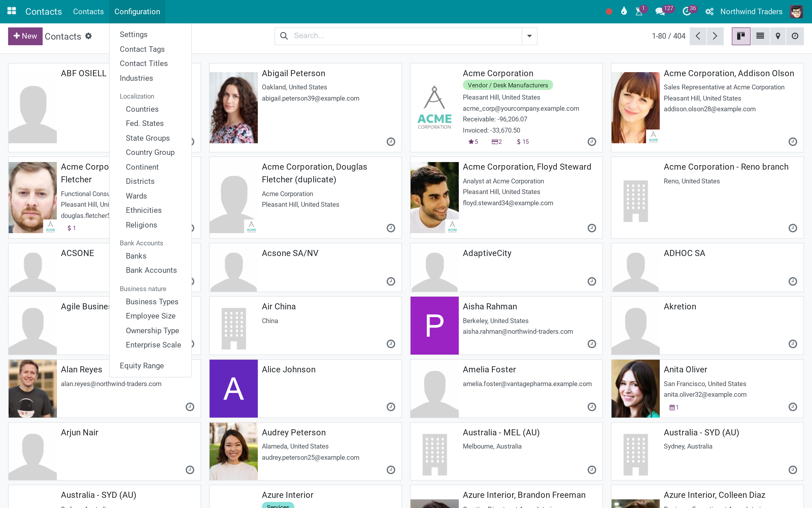The width and height of the screenshot is (812, 508).
Task: Open Aisha Rahman contact card
Action: point(506,325)
